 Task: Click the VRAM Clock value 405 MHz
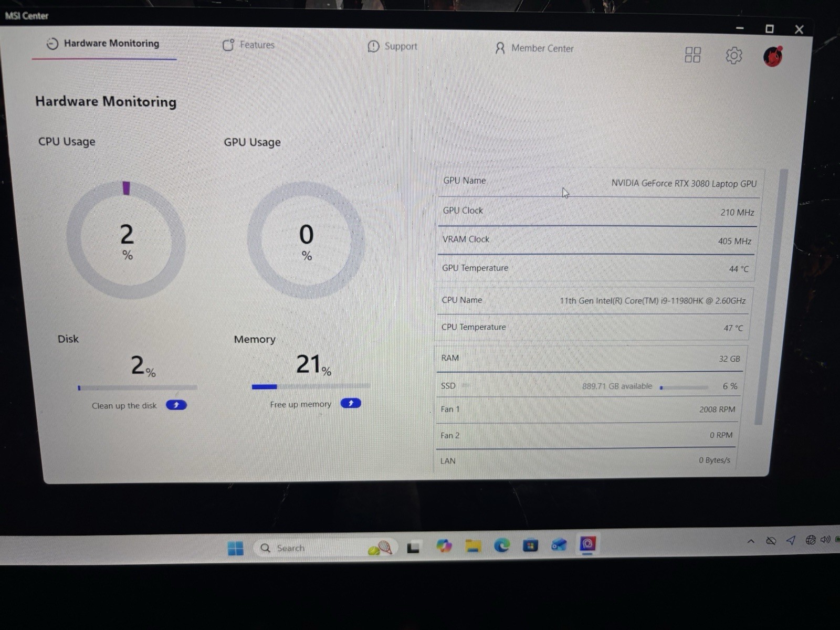734,241
